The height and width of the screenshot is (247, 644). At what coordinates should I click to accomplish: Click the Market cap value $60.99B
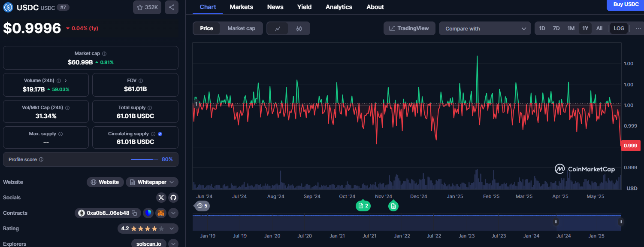tap(80, 62)
